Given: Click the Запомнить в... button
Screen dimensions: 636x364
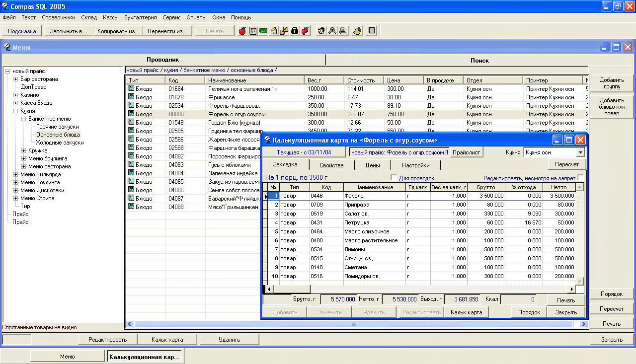Looking at the screenshot, I should tap(68, 31).
